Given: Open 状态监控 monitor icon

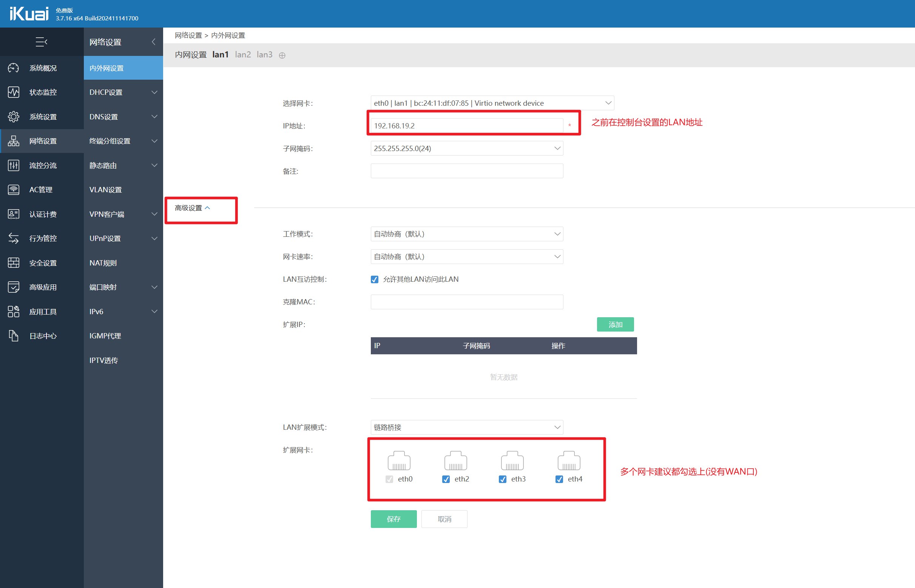Looking at the screenshot, I should pos(13,92).
